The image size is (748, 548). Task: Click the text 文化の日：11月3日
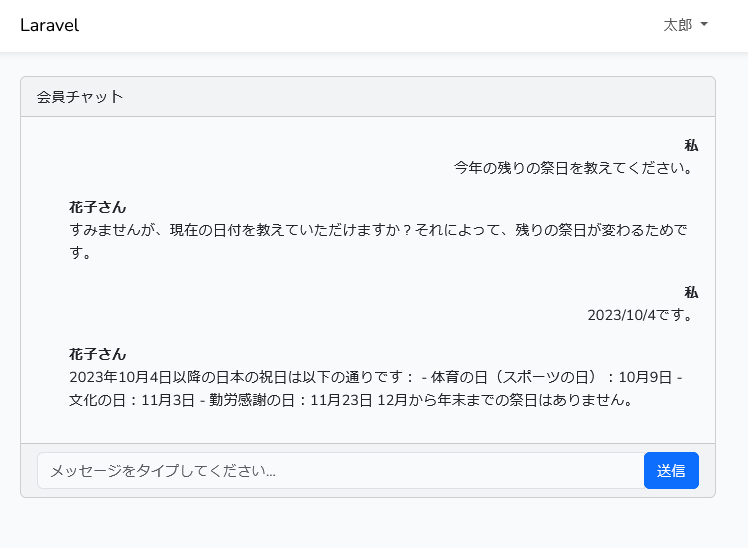132,400
